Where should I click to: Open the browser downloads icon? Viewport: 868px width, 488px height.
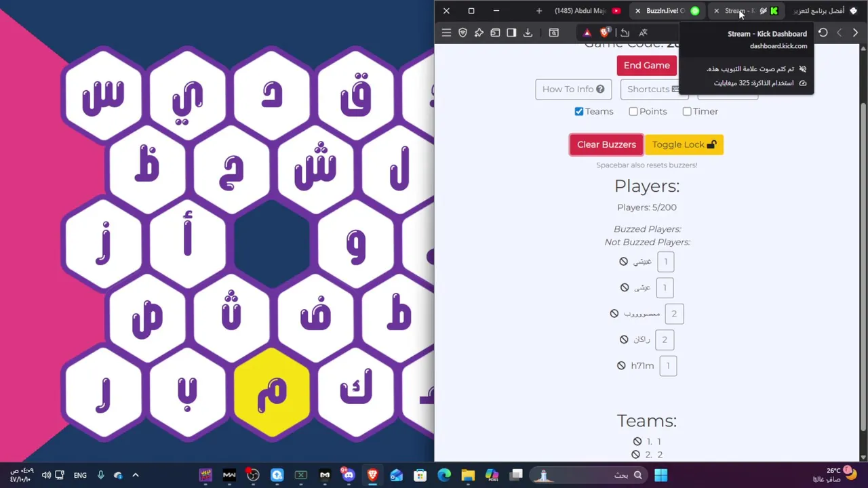(x=528, y=33)
